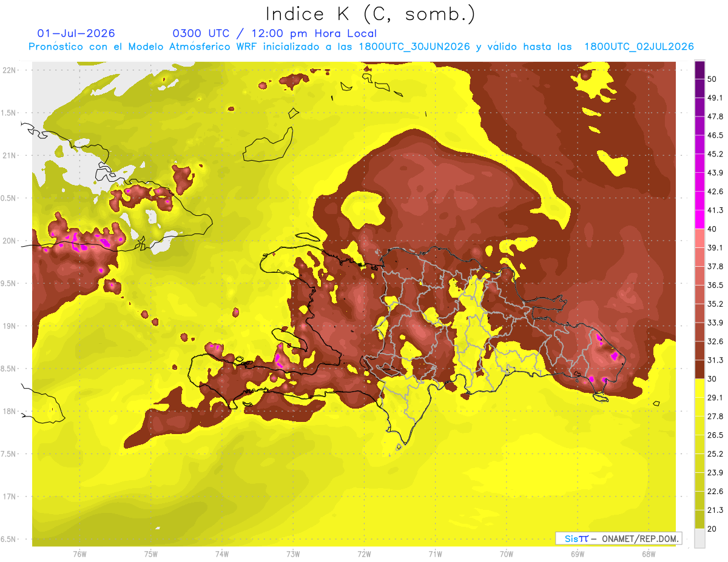The image size is (728, 562).
Task: Click the colorbar value "22.6"
Action: point(715,492)
